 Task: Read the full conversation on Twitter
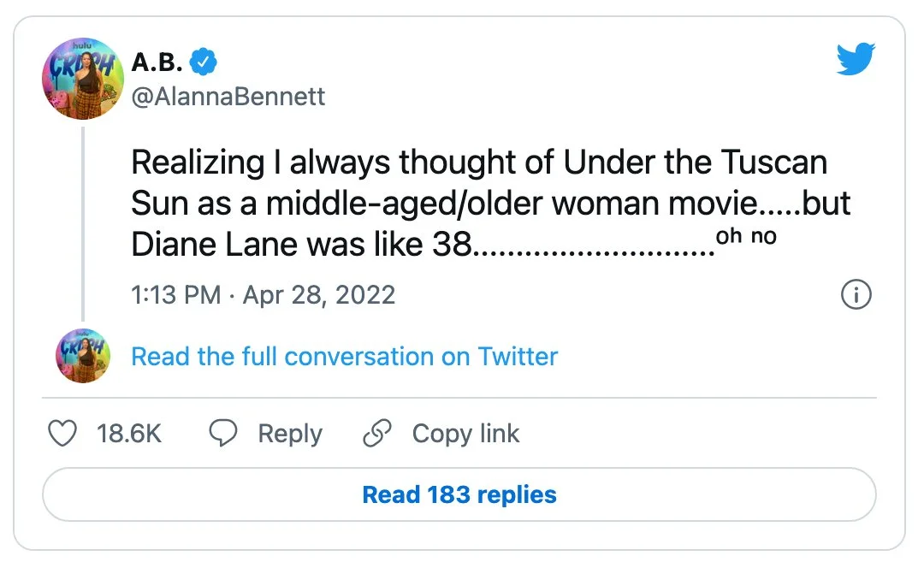(344, 356)
